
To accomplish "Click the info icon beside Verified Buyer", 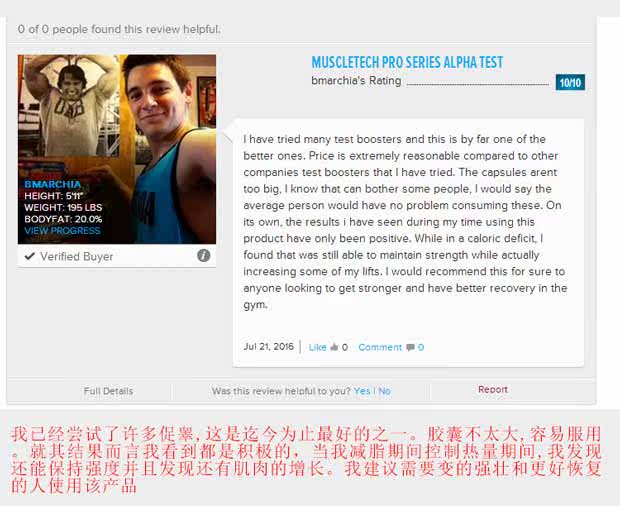I will click(x=204, y=256).
